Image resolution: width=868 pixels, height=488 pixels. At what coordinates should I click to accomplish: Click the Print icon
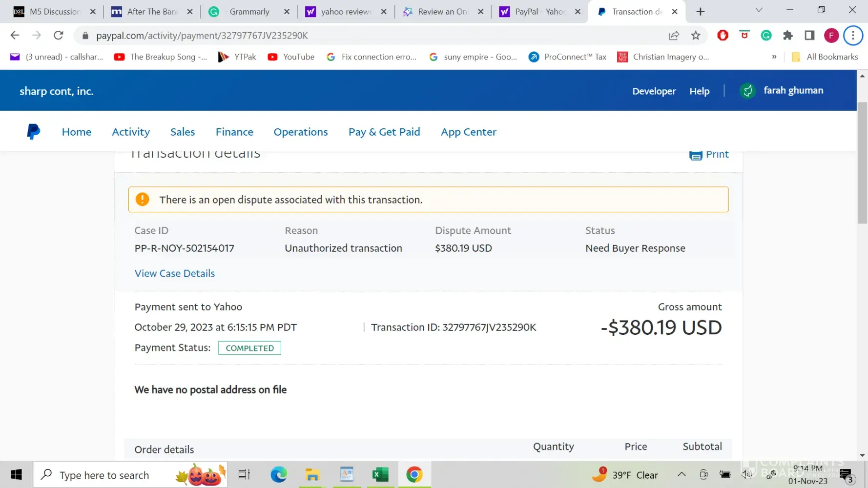pyautogui.click(x=696, y=155)
